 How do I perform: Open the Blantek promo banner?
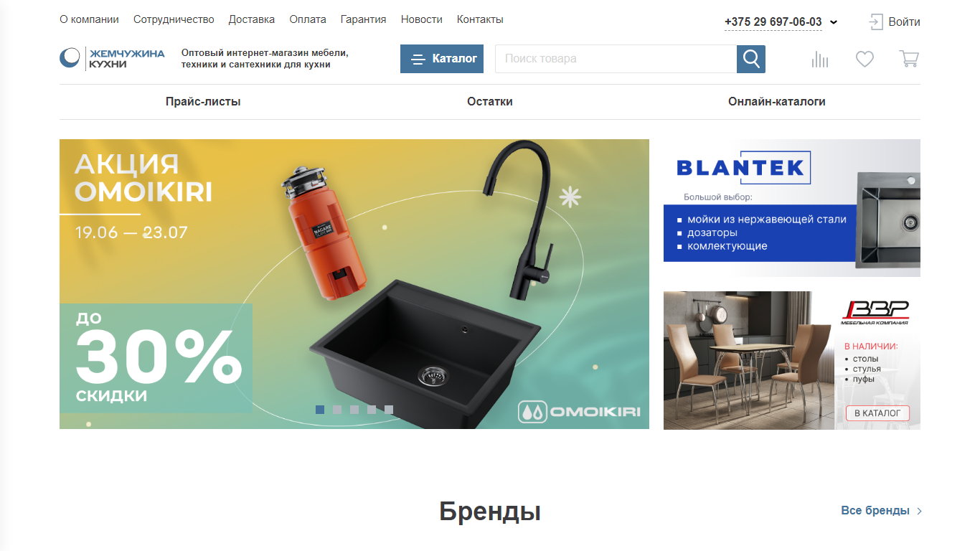coord(792,208)
